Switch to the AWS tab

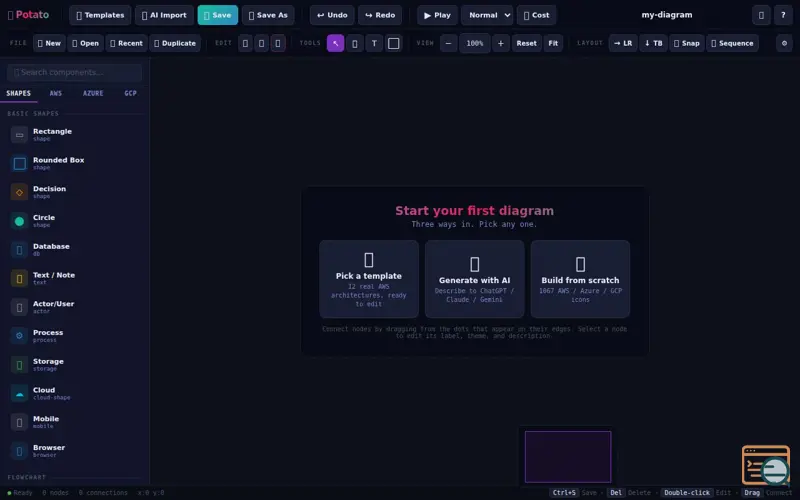(x=56, y=93)
